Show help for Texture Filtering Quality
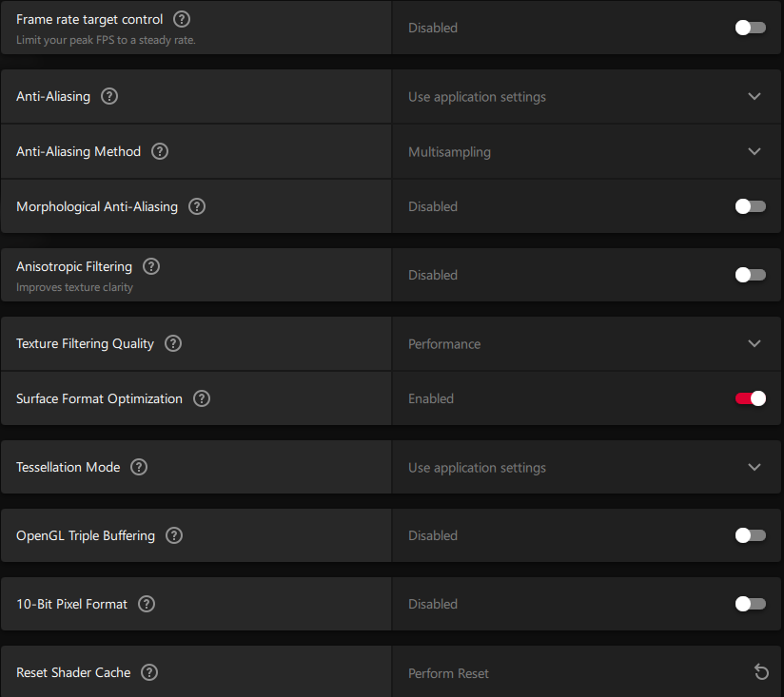The image size is (784, 697). click(173, 343)
